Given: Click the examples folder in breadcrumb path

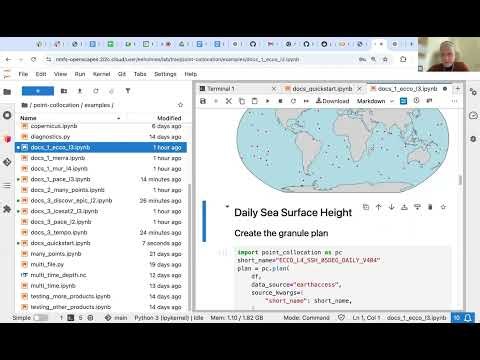Looking at the screenshot, I should 97,105.
